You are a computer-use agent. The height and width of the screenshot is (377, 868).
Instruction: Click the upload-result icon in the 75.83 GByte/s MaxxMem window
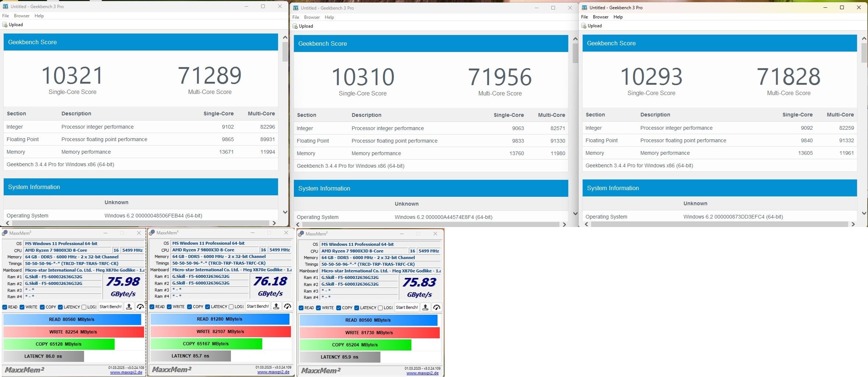point(425,307)
